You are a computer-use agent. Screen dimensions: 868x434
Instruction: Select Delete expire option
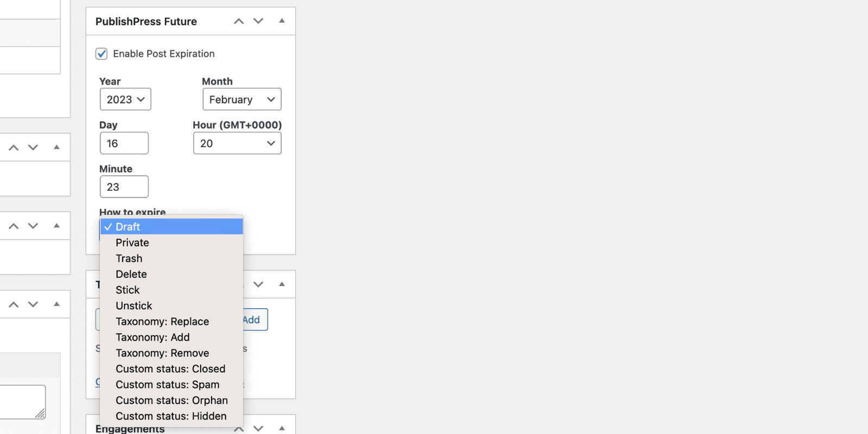(x=171, y=274)
